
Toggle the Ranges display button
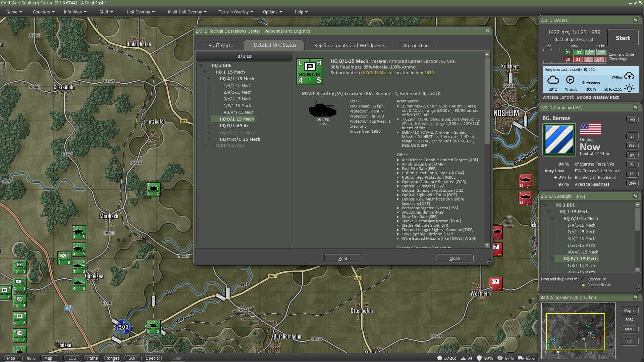[x=112, y=358]
